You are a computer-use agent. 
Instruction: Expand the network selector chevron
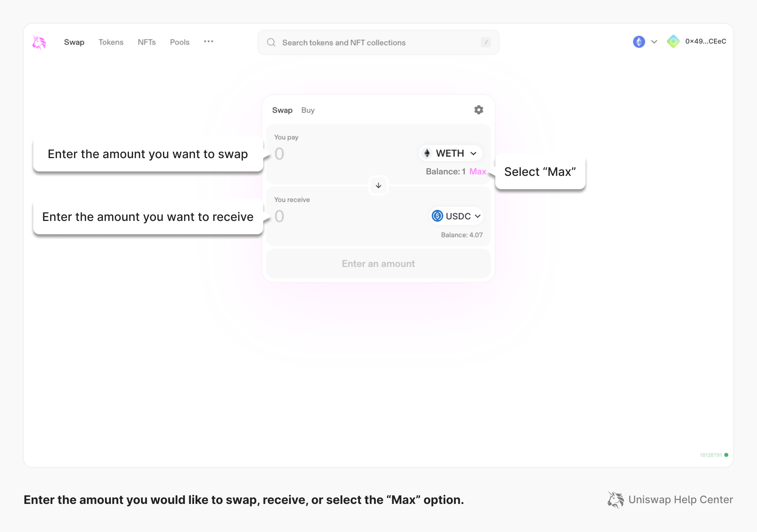point(654,42)
